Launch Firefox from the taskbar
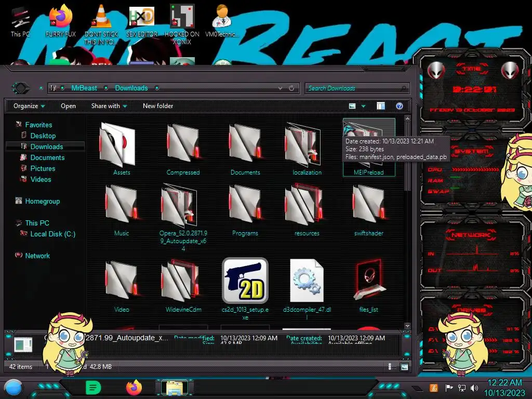 (x=134, y=388)
